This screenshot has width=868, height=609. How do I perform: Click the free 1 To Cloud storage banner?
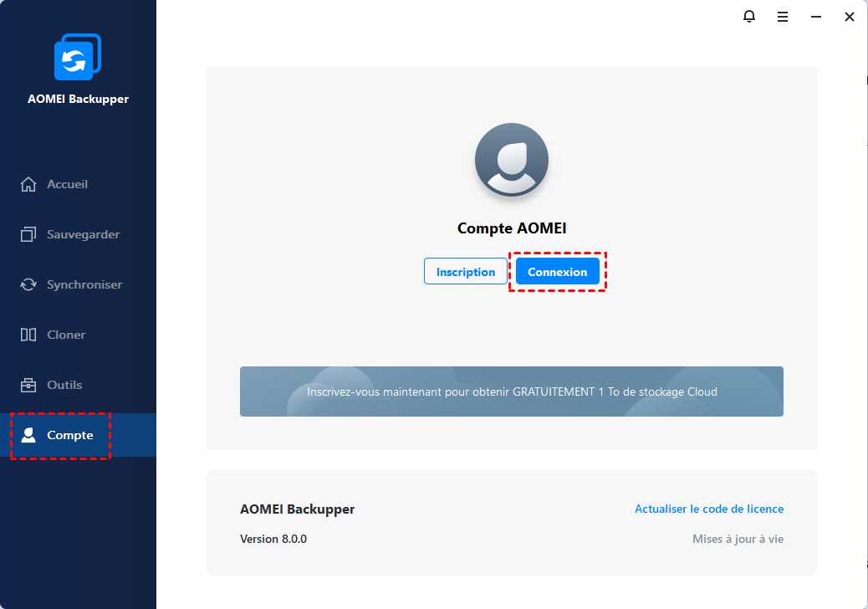point(512,391)
